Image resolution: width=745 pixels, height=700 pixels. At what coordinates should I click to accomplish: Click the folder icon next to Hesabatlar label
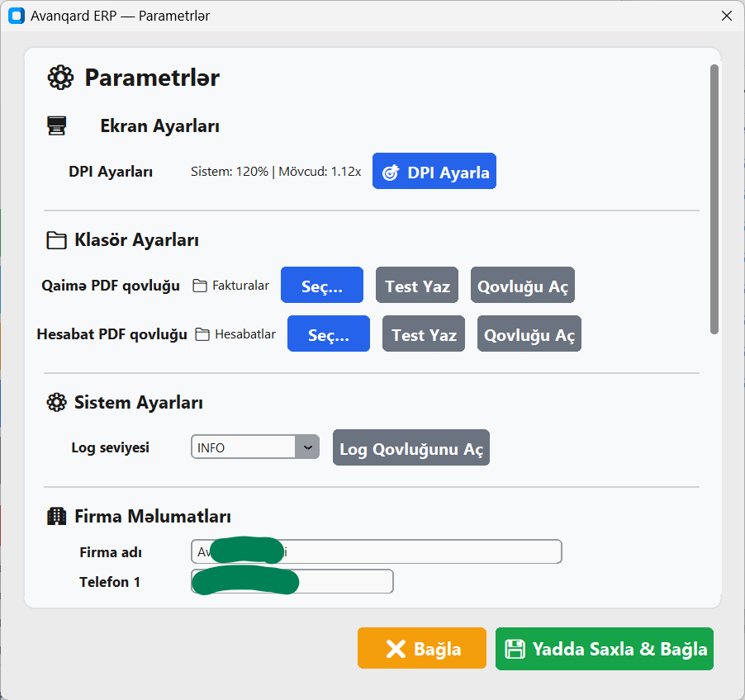point(201,333)
